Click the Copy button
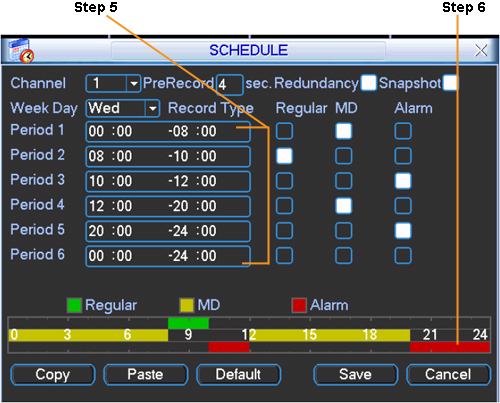500x403 pixels. coord(53,375)
